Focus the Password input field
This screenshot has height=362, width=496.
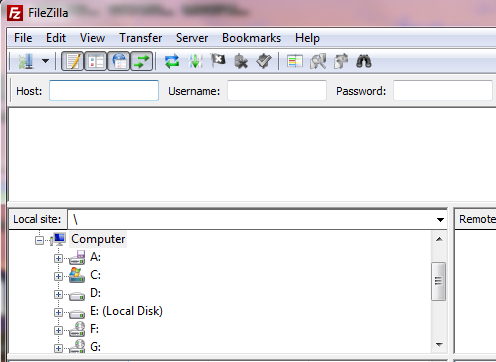click(x=443, y=90)
